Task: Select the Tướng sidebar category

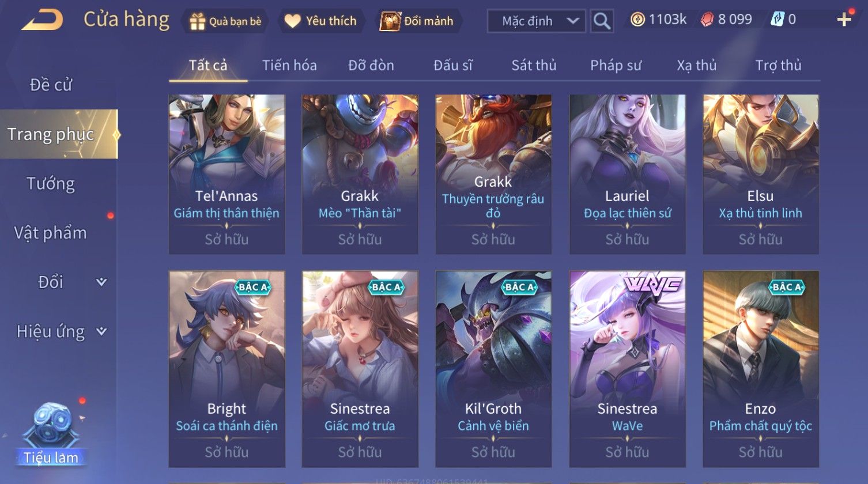Action: tap(51, 184)
